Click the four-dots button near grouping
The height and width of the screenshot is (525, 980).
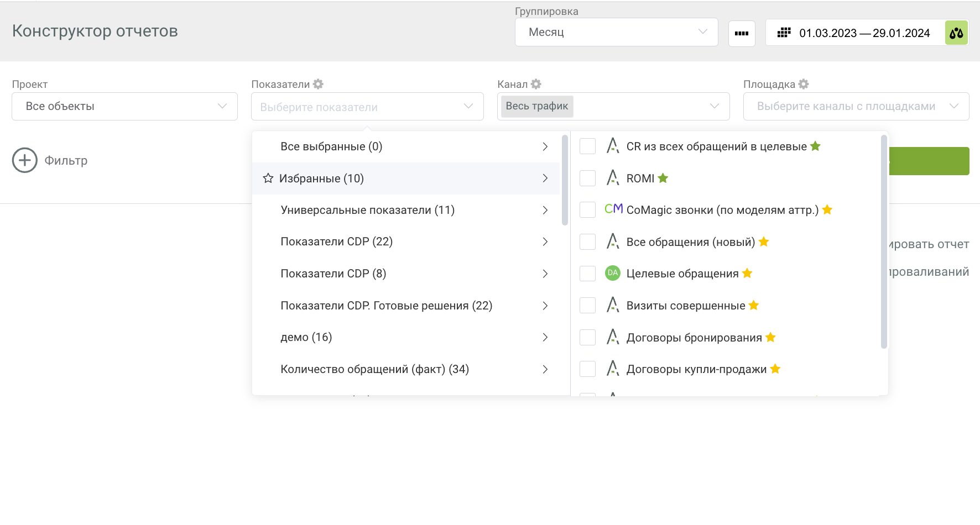click(742, 33)
